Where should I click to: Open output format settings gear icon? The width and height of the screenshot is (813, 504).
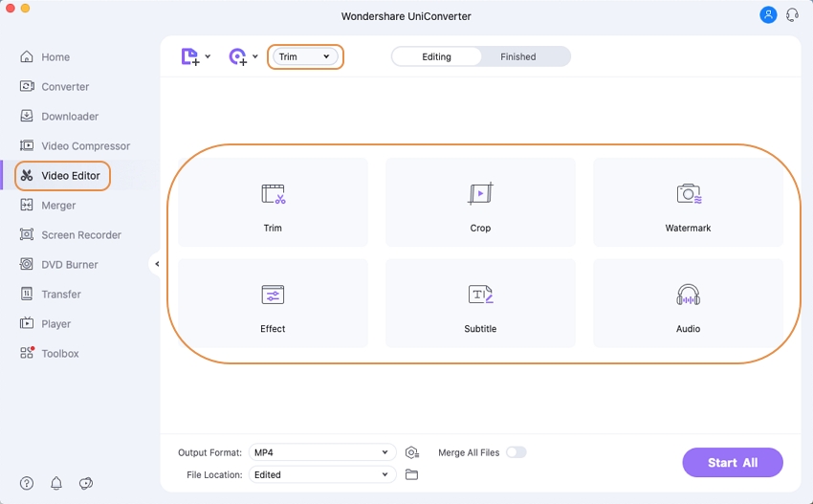411,452
